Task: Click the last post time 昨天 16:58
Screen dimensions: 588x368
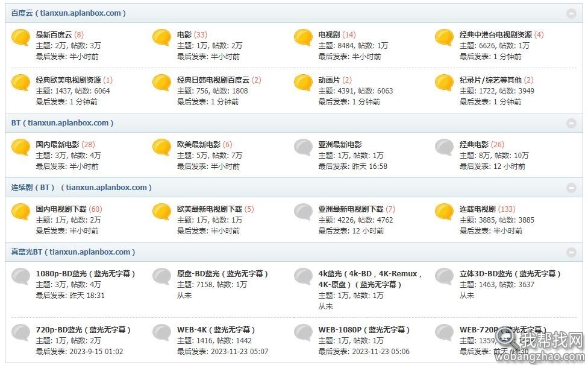Action: pyautogui.click(x=370, y=167)
